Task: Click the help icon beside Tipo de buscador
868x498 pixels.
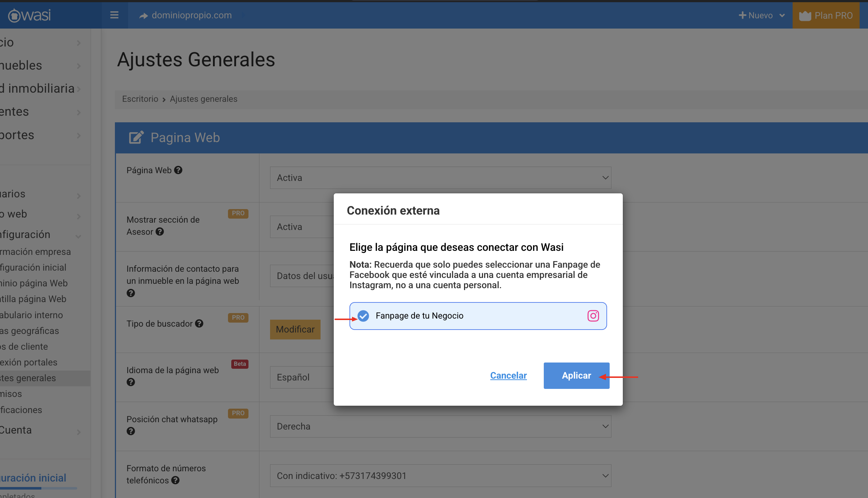Action: tap(199, 324)
